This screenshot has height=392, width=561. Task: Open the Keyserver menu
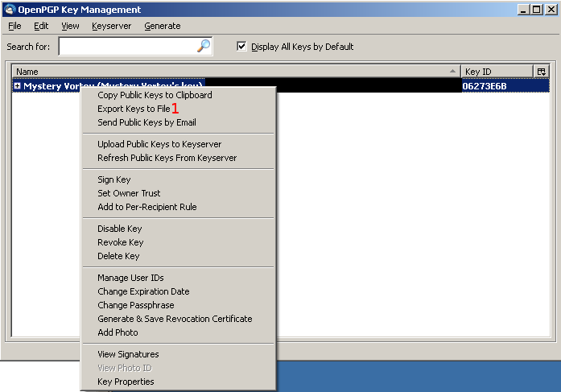tap(112, 26)
